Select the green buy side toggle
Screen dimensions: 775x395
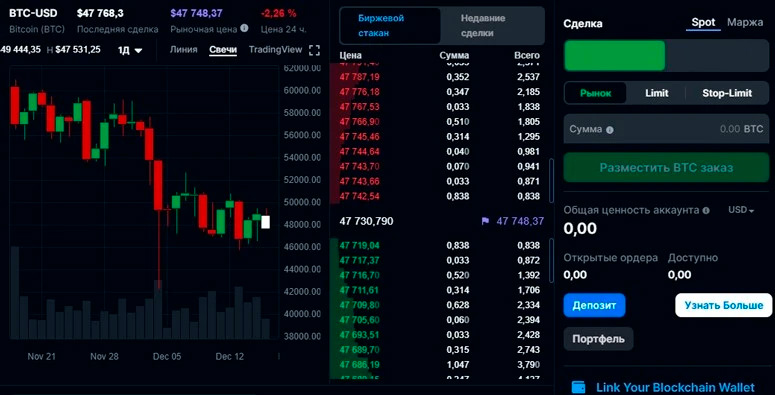point(614,55)
